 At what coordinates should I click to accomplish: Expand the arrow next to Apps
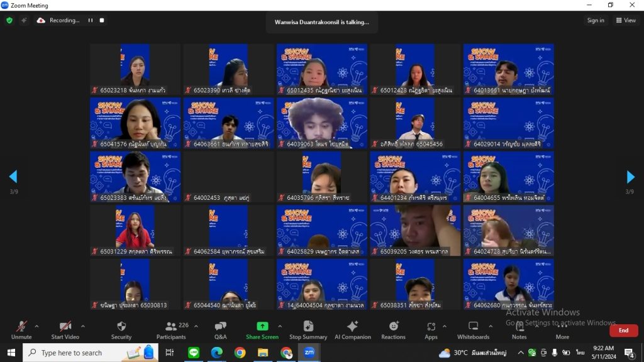445,326
